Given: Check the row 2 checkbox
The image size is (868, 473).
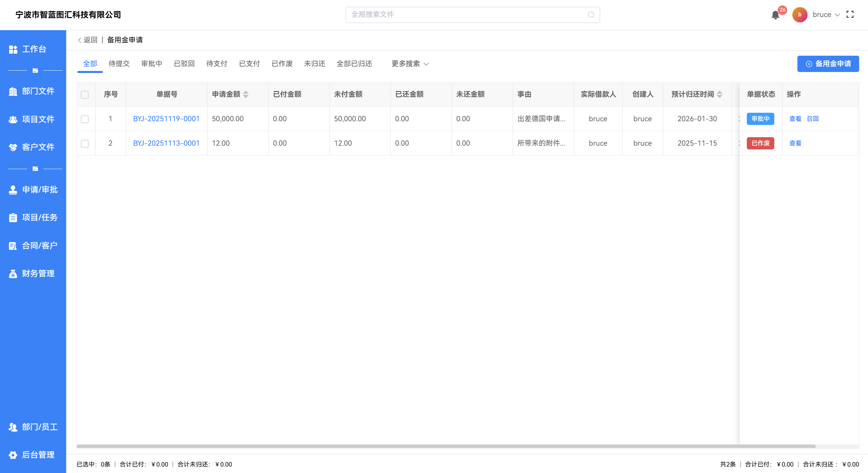Looking at the screenshot, I should [x=85, y=144].
